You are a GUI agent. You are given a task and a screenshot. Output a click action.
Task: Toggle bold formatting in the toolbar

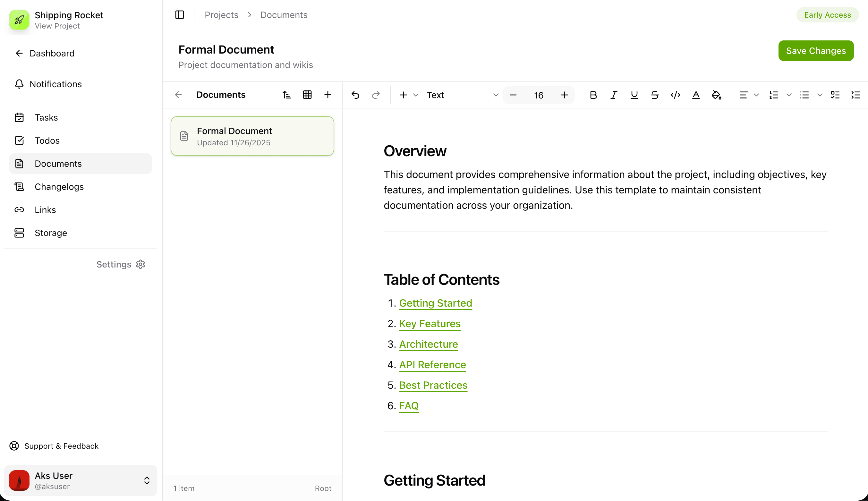(593, 95)
